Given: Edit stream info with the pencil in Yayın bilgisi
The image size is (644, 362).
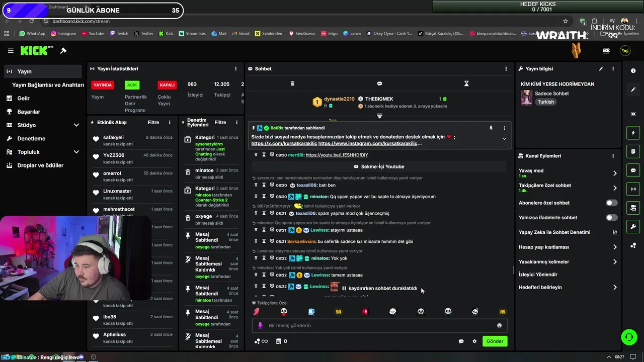Looking at the screenshot, I should [x=601, y=69].
